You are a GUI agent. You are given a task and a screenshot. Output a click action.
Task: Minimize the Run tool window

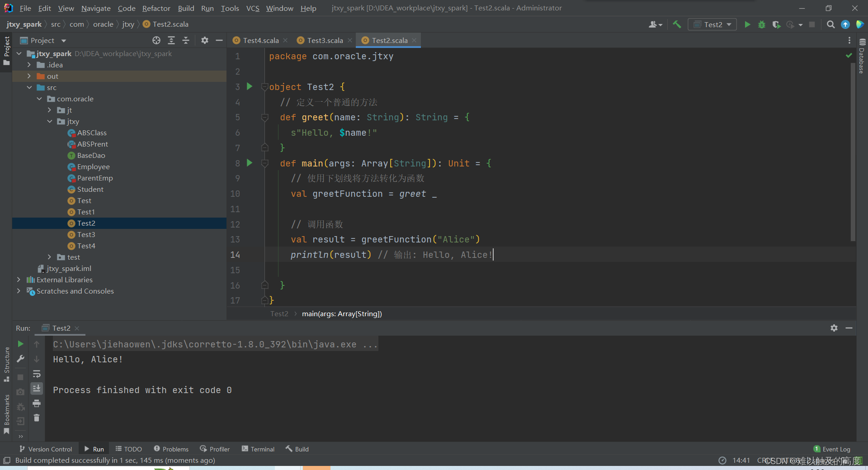point(849,328)
